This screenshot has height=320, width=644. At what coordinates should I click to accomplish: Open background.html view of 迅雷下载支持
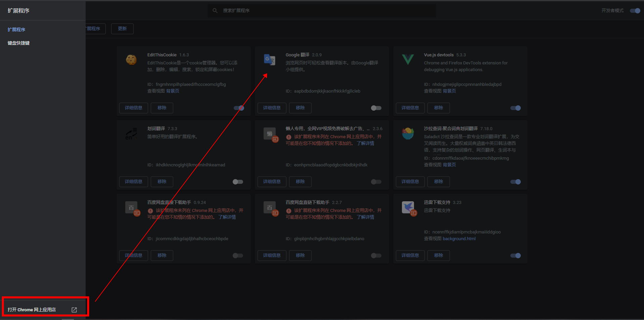459,238
